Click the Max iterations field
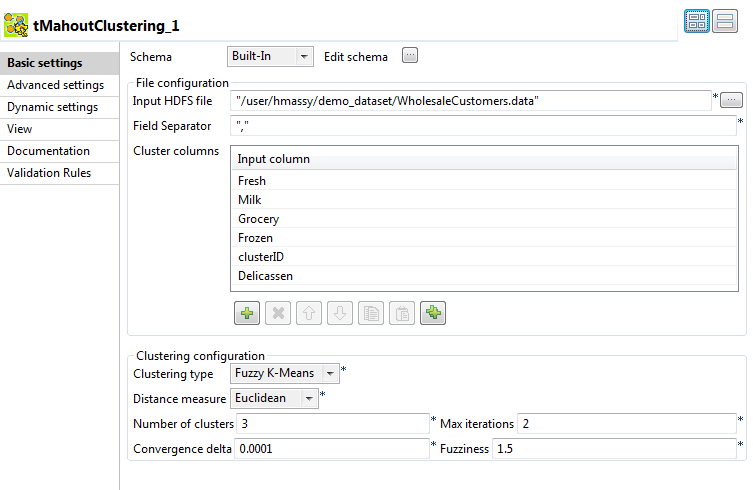This screenshot has height=490, width=753. [x=627, y=424]
